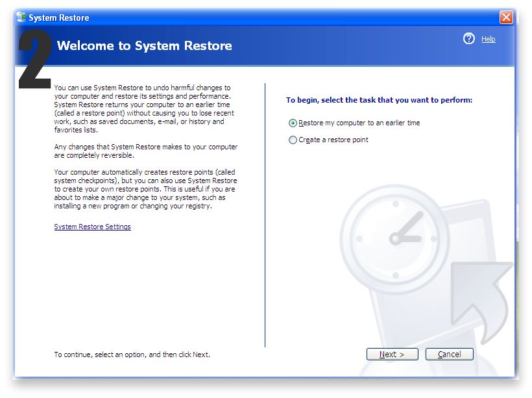Click the Welcome to System Restore heading
This screenshot has height=398, width=532.
pyautogui.click(x=144, y=46)
